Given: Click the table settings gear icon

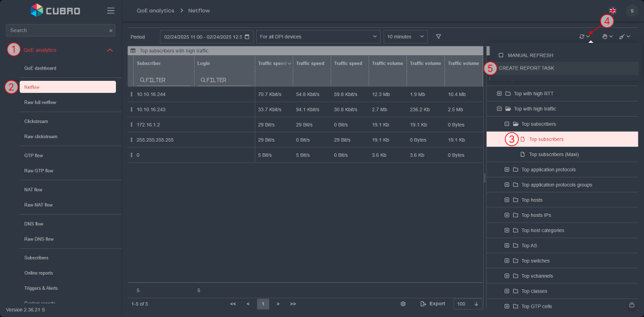Looking at the screenshot, I should pos(404,304).
